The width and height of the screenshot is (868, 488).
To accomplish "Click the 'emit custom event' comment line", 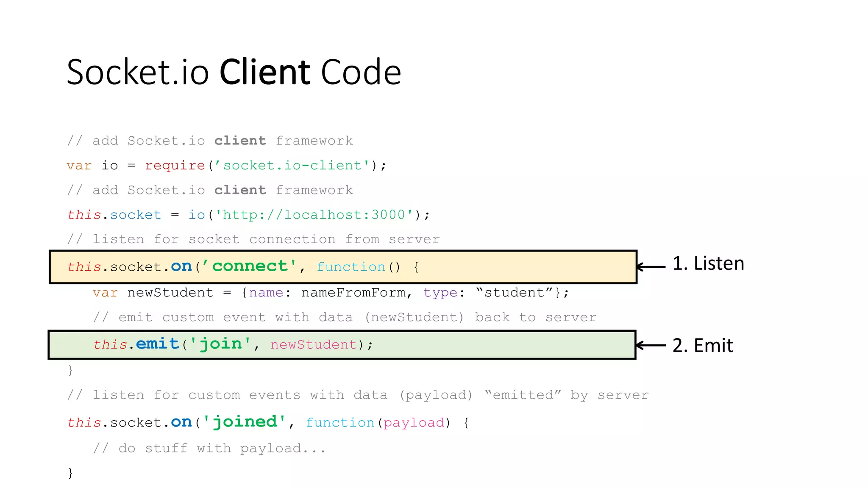I will point(345,317).
